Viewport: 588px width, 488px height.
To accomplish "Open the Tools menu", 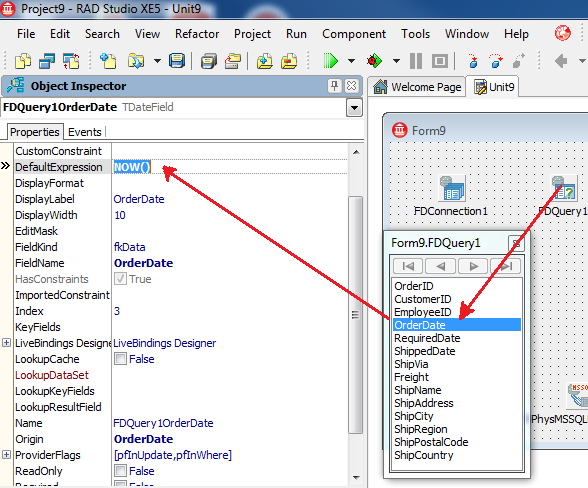I will (416, 34).
